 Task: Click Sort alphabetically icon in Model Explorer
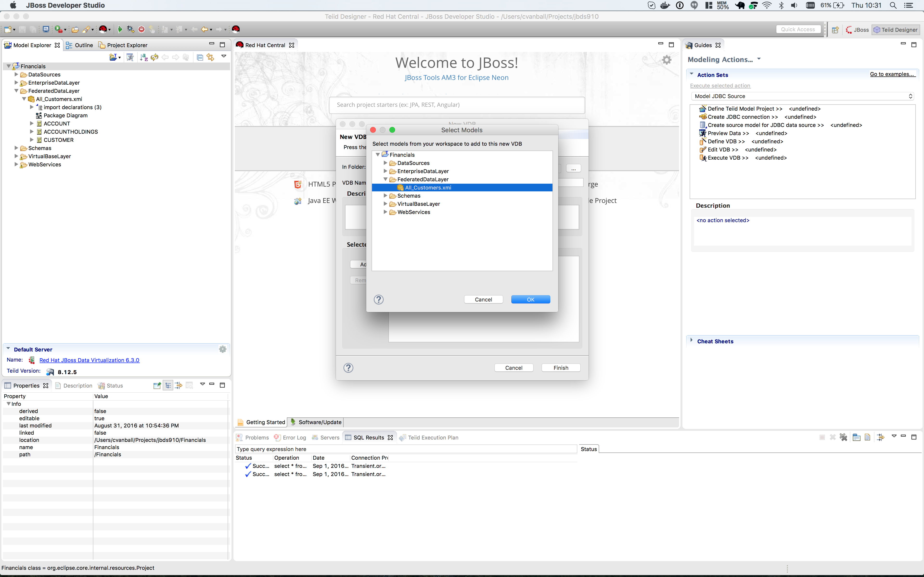click(x=144, y=57)
